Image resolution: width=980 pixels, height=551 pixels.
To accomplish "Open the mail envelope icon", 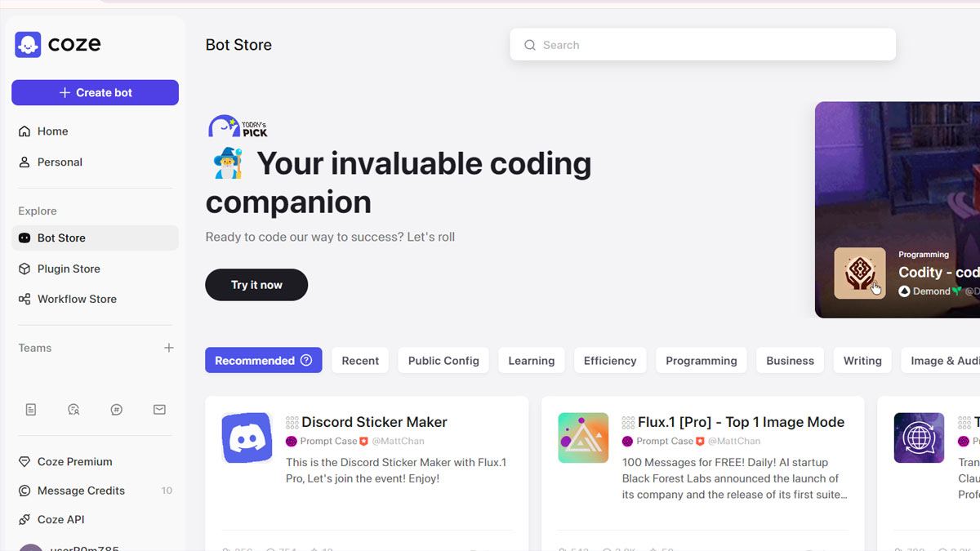I will click(159, 410).
